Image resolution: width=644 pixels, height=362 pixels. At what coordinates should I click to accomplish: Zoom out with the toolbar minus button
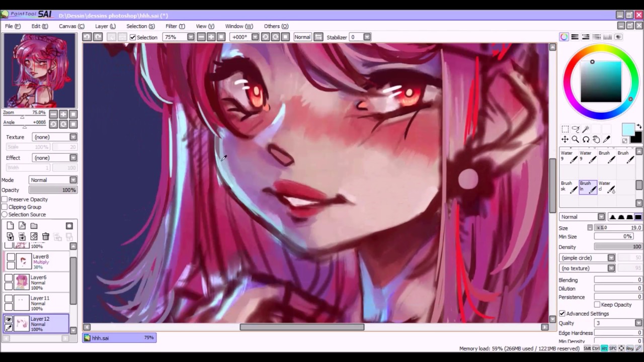[x=201, y=37]
